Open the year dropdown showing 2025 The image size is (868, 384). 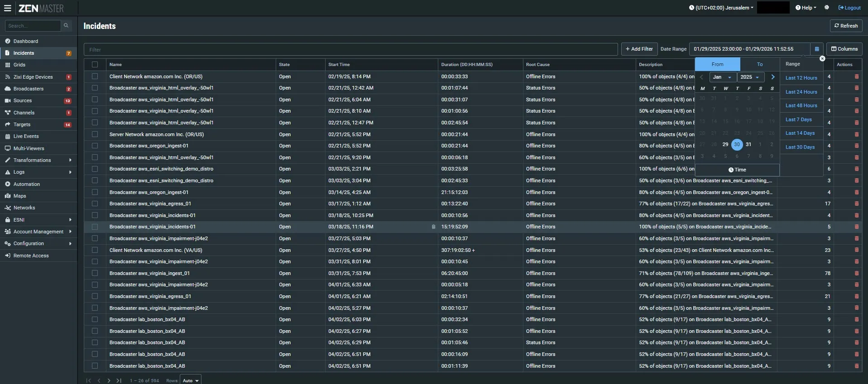(750, 77)
